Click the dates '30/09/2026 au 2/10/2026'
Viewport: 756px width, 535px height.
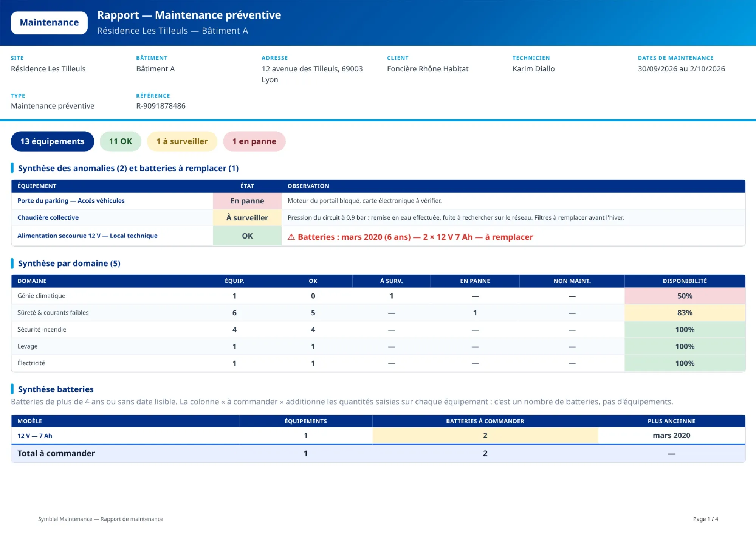682,69
